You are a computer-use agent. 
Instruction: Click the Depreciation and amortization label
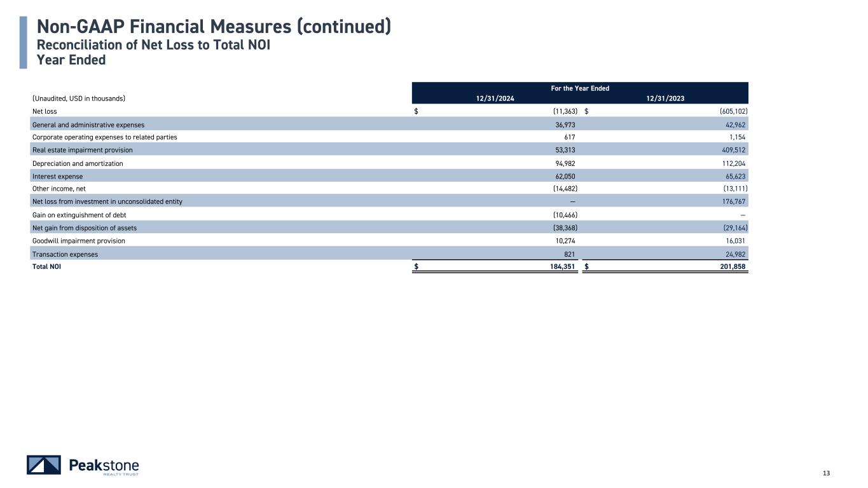tap(78, 163)
